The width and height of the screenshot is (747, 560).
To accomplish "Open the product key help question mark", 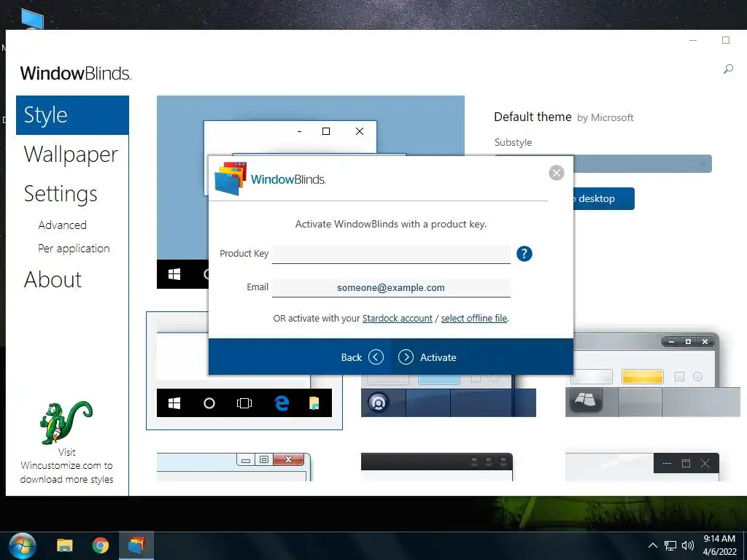I will [524, 254].
